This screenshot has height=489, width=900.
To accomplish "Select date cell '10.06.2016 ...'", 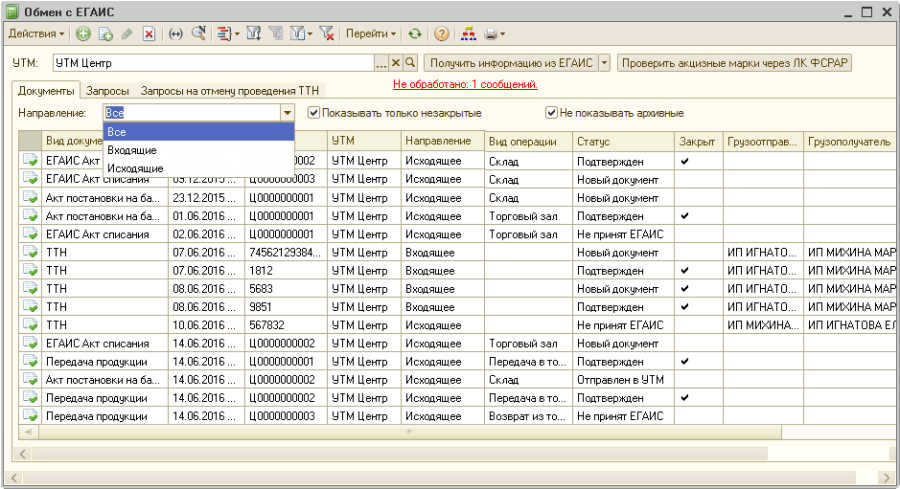I will pyautogui.click(x=206, y=325).
